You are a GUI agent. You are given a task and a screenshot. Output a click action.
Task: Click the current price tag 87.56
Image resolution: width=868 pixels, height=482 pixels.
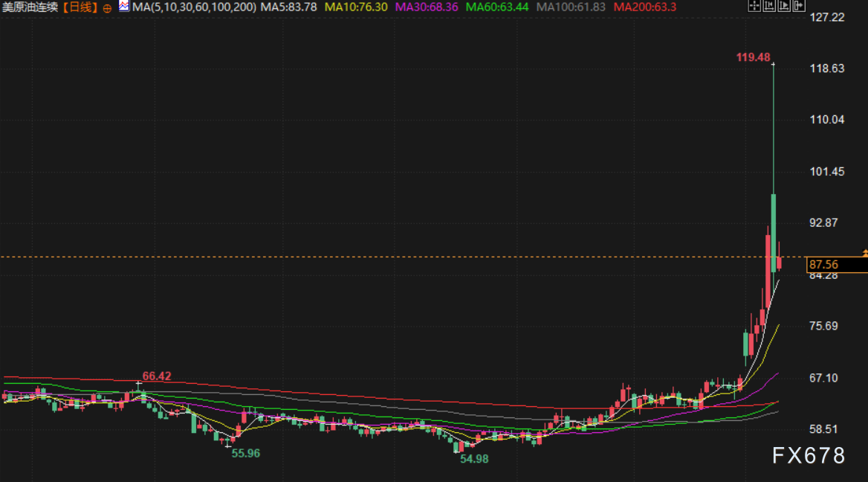[x=837, y=265]
